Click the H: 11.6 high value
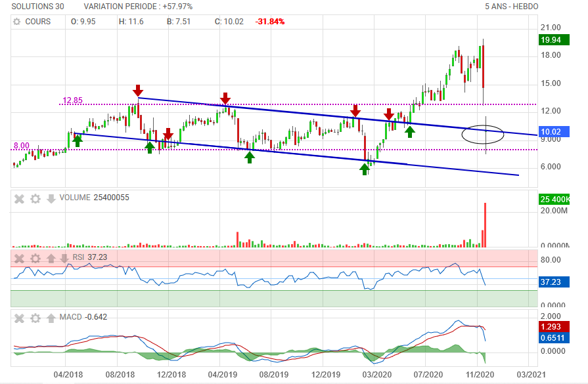 pos(131,22)
